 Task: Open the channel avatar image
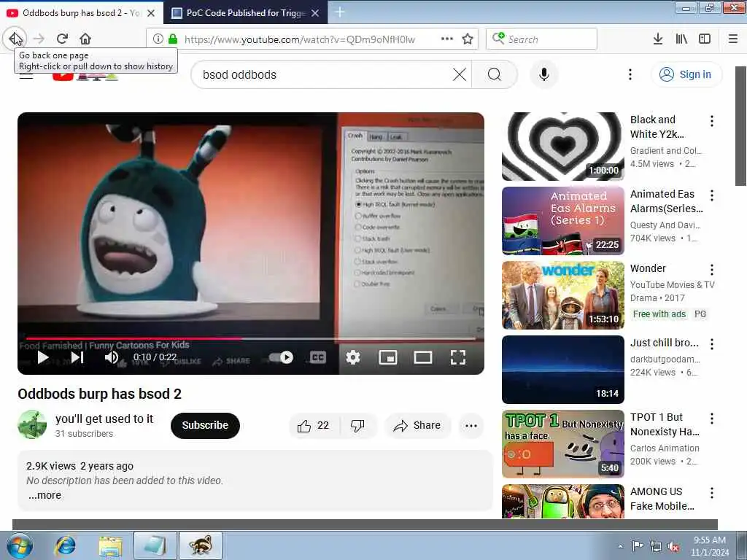click(x=32, y=424)
